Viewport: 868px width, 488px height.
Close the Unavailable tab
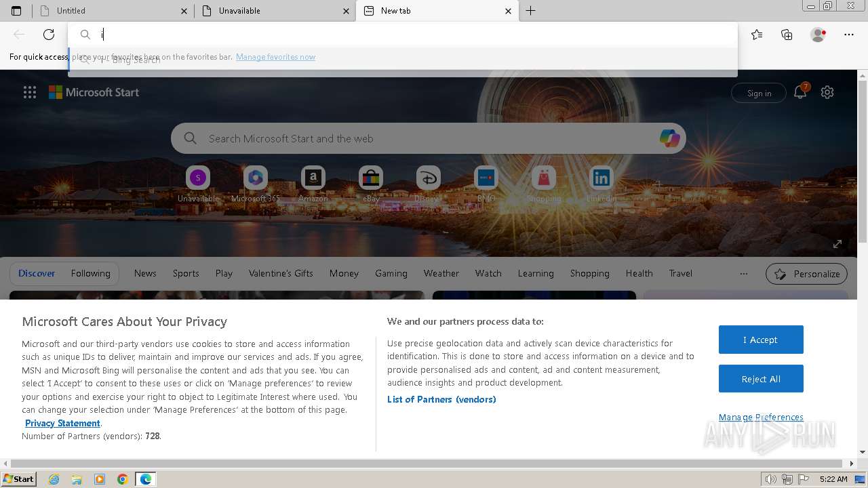point(347,11)
